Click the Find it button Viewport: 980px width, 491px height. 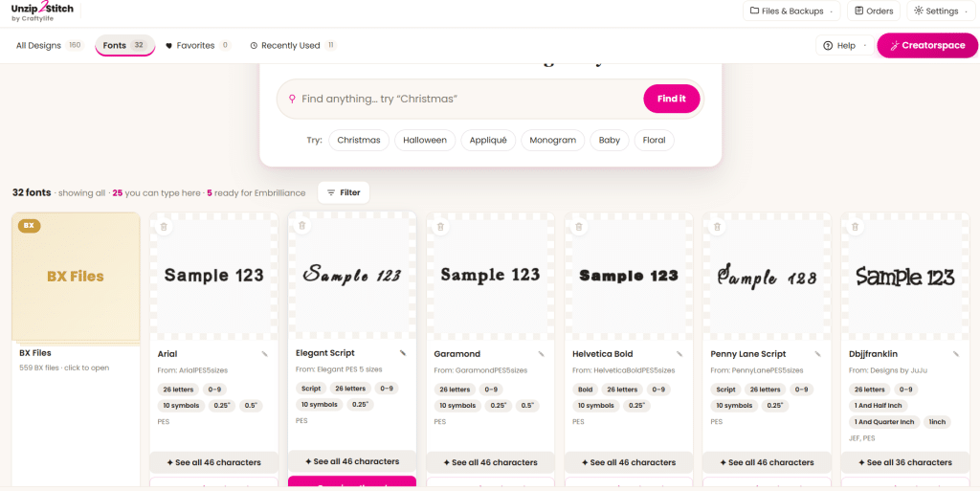(671, 99)
